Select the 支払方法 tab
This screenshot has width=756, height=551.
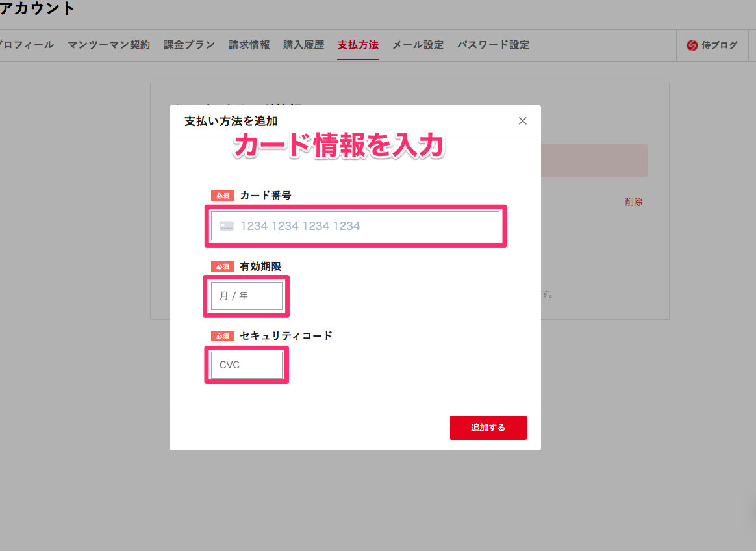coord(358,45)
